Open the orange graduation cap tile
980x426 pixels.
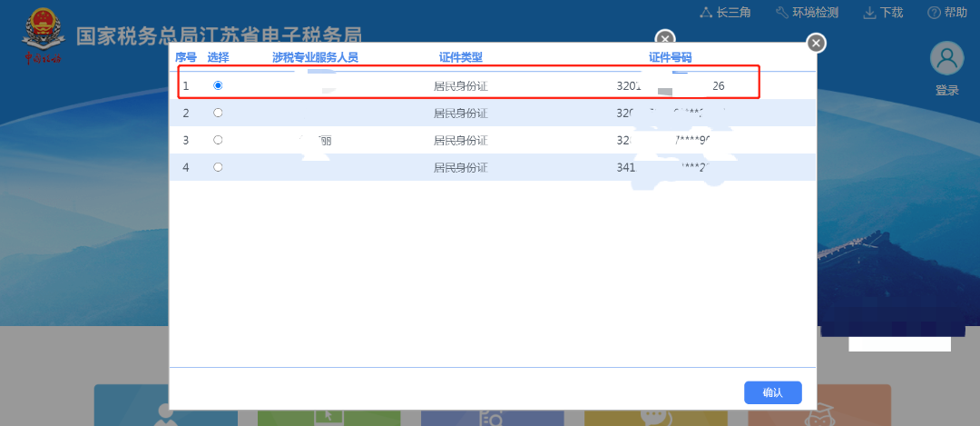pos(818,409)
